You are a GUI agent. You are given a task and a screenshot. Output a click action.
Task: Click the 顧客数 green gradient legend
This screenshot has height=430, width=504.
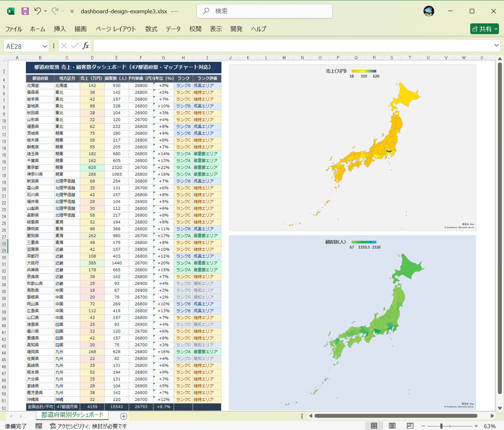[364, 242]
